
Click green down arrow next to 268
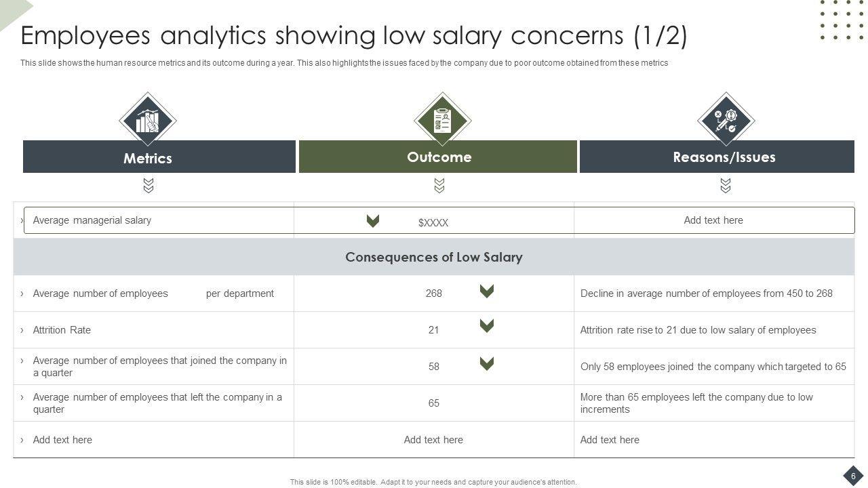(x=486, y=291)
